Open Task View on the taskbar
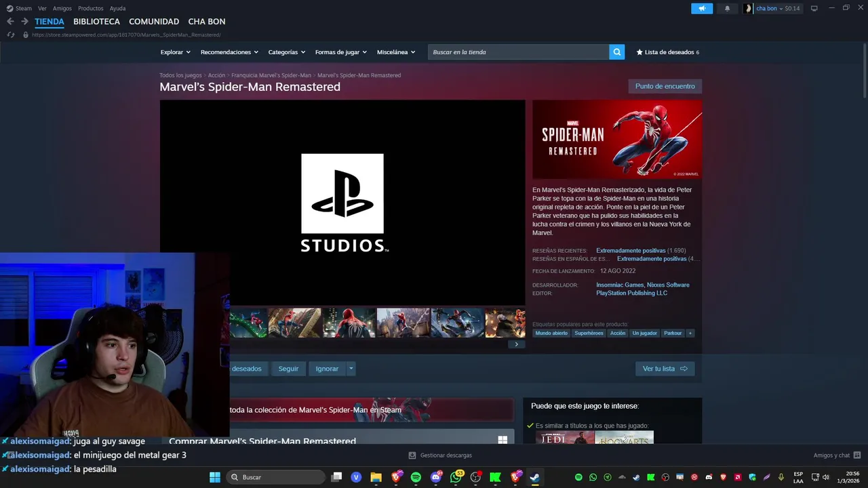Image resolution: width=868 pixels, height=488 pixels. click(336, 477)
